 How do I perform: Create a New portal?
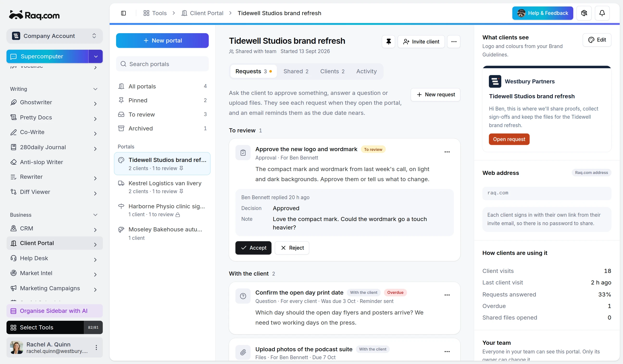(162, 41)
